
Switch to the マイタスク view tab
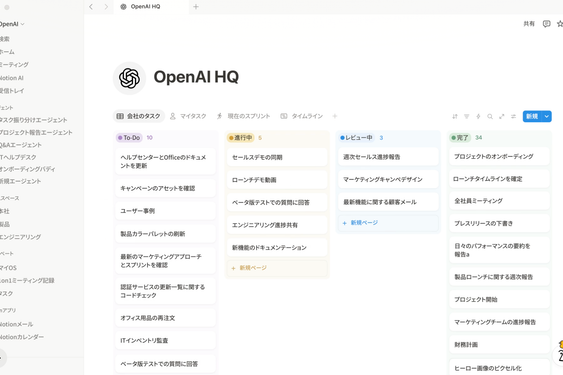pyautogui.click(x=188, y=116)
